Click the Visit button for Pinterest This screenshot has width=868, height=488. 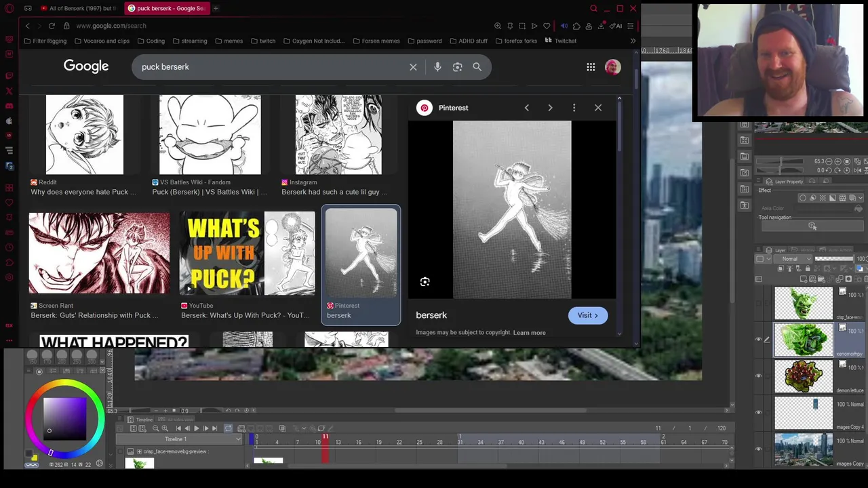pos(588,315)
